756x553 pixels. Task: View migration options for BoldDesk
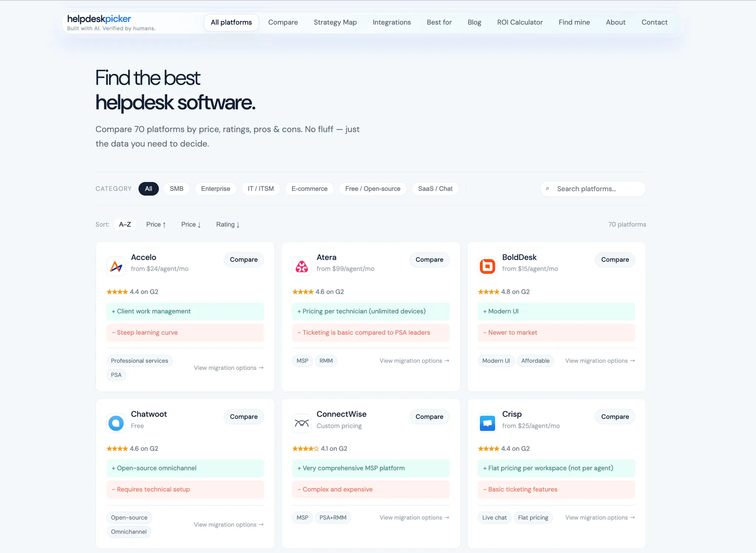point(600,361)
